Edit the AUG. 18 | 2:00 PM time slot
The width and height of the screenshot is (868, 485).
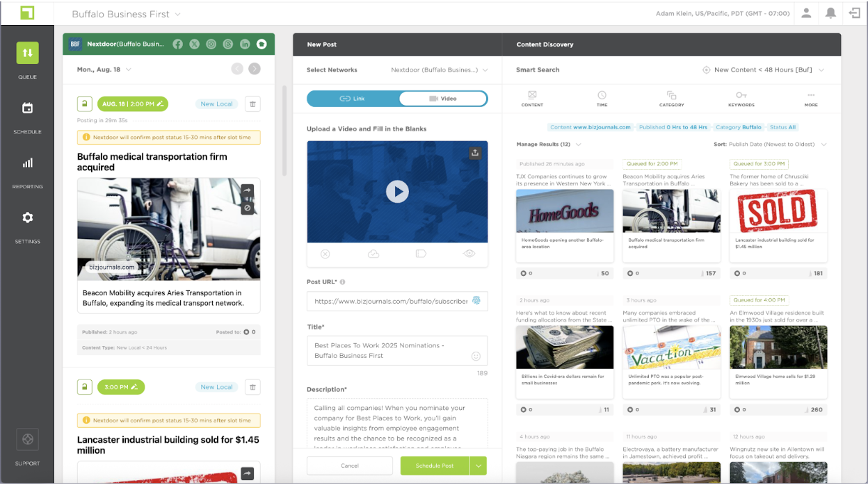[133, 104]
